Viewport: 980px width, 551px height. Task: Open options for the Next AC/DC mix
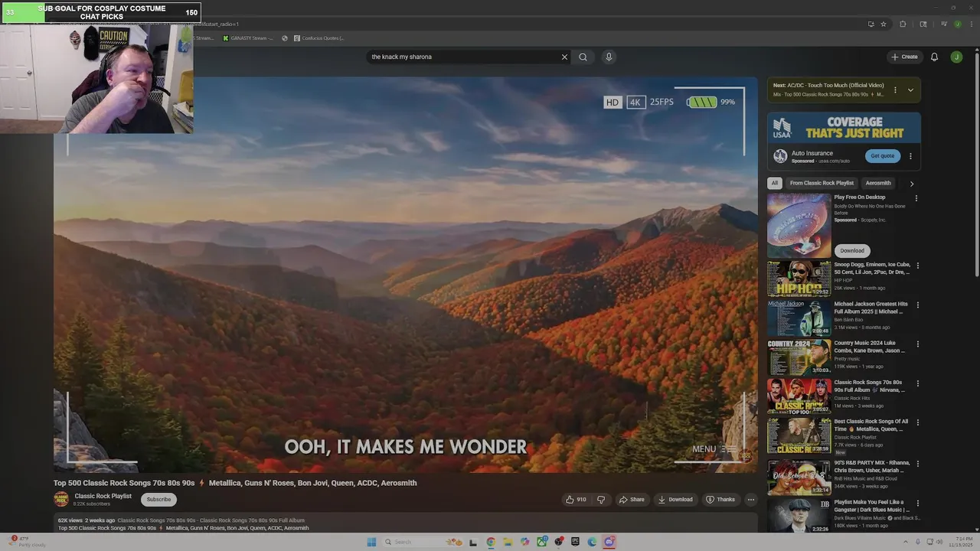click(895, 90)
